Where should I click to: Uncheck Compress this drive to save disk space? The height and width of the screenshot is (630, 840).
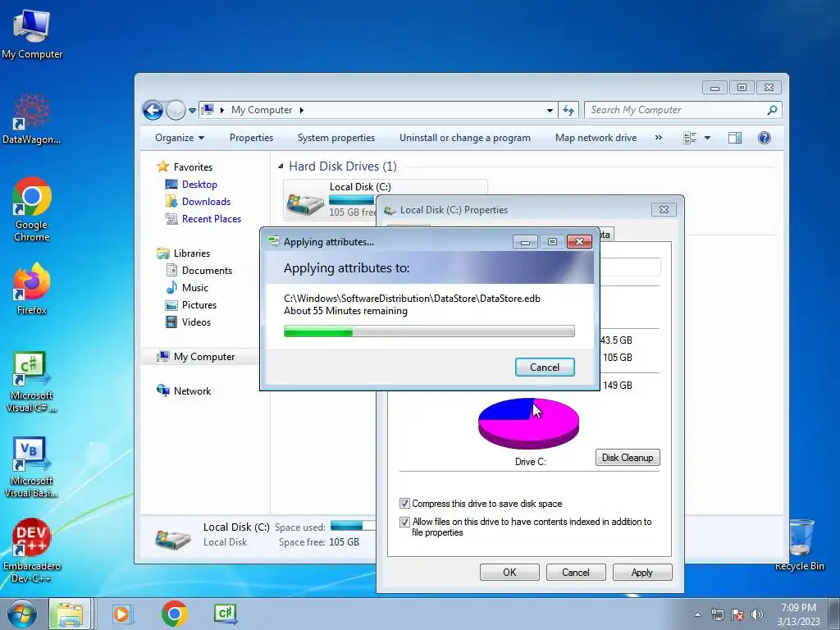[404, 504]
